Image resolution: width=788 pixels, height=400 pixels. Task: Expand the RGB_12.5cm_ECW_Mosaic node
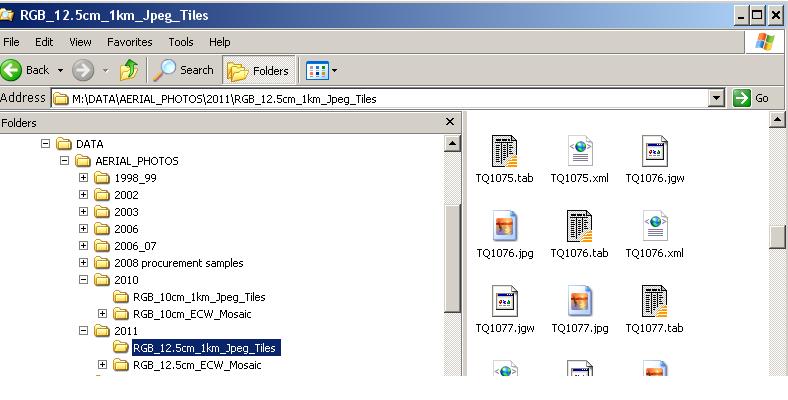[103, 365]
